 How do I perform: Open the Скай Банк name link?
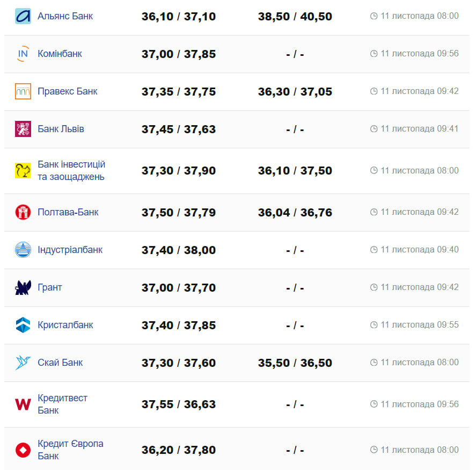tap(60, 363)
